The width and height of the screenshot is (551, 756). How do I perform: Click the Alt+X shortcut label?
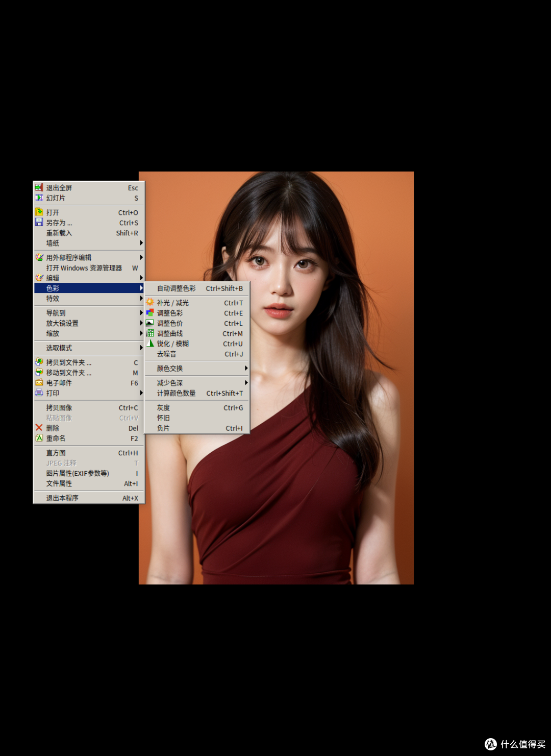[x=130, y=498]
